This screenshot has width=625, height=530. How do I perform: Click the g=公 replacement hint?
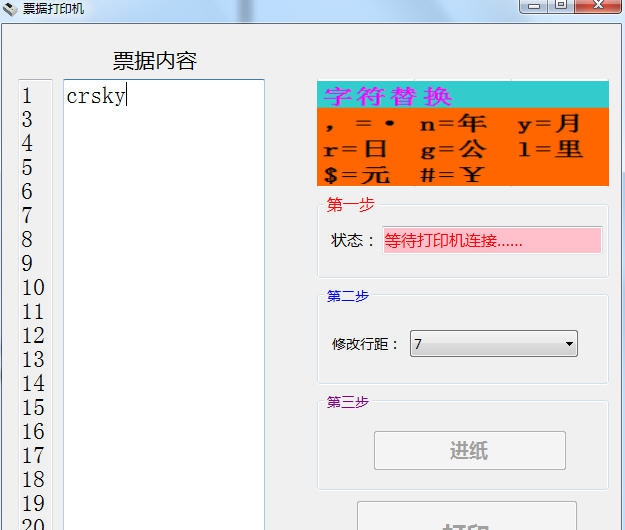(x=454, y=149)
